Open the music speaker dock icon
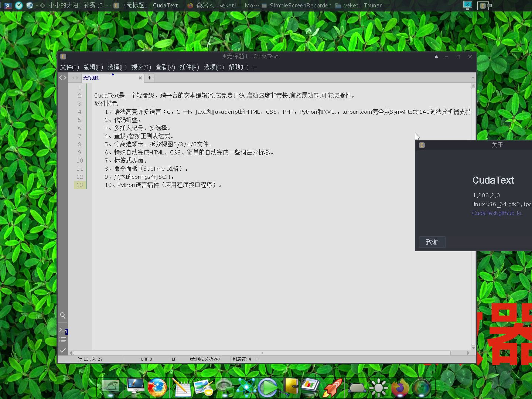Viewport: 532px width, 399px height. 225,388
